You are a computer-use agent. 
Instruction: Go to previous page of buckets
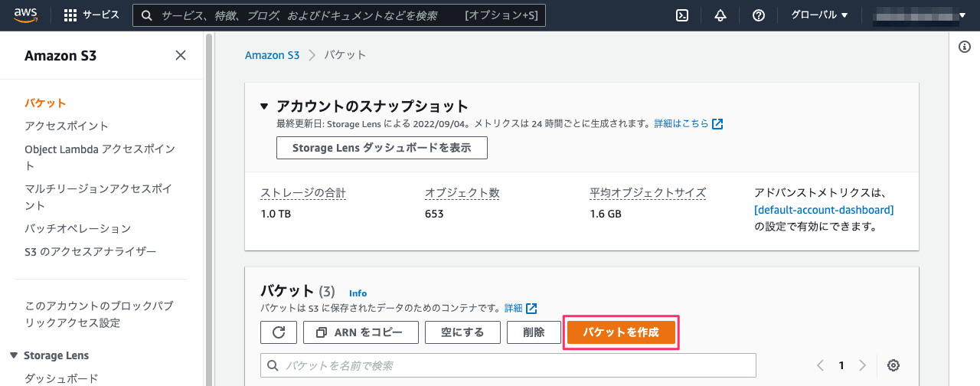(820, 365)
